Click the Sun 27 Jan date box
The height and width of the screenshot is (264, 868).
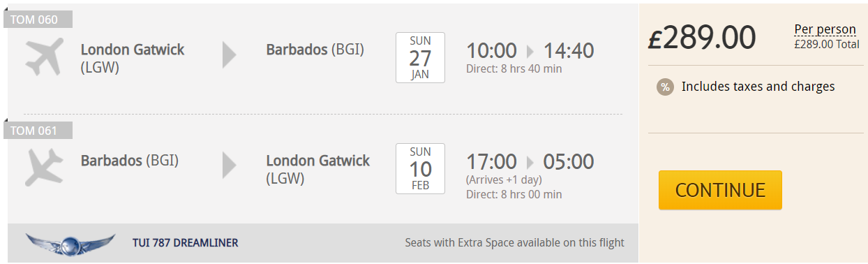(420, 58)
